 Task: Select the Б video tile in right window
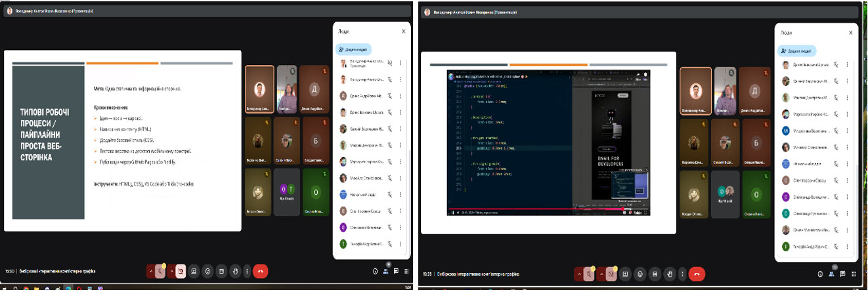click(x=755, y=142)
